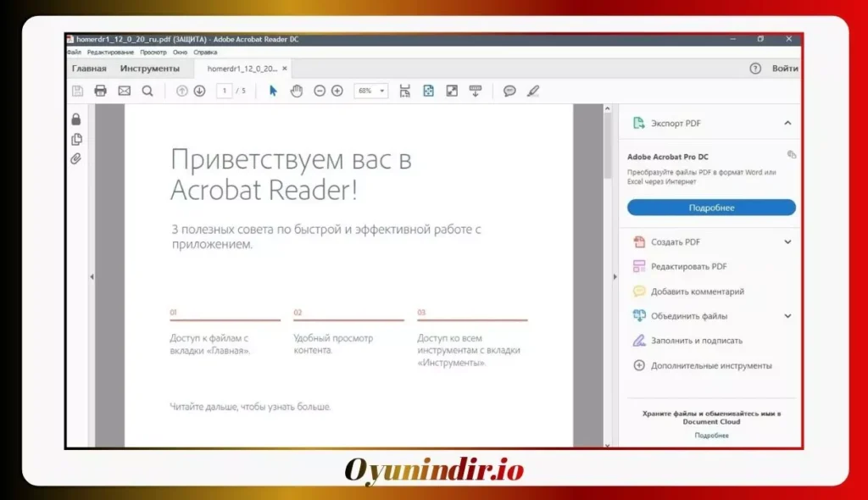
Task: Expand the Объединить файлы chevron
Action: 787,316
